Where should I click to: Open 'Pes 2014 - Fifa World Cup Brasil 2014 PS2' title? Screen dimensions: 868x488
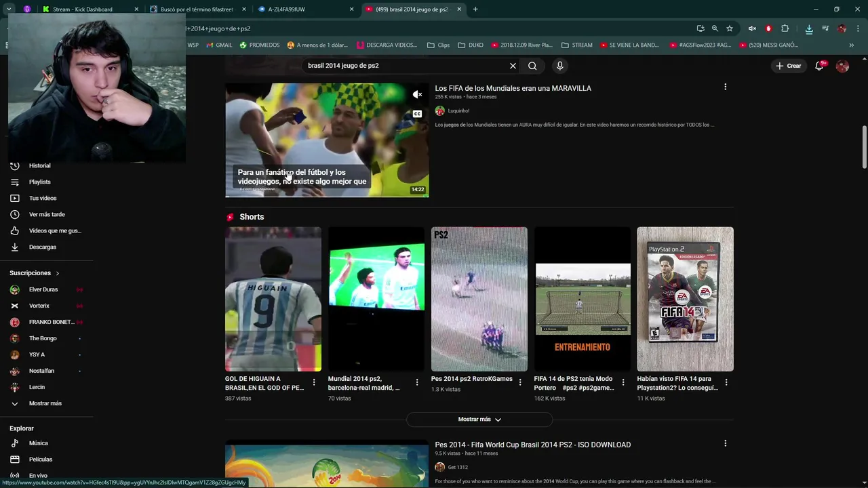pos(533,445)
